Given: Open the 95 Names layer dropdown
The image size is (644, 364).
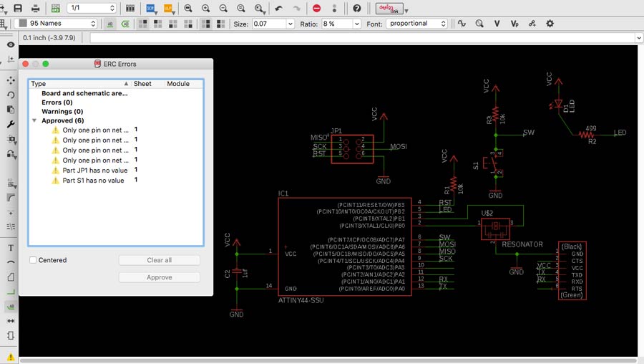Looking at the screenshot, I should coord(56,24).
